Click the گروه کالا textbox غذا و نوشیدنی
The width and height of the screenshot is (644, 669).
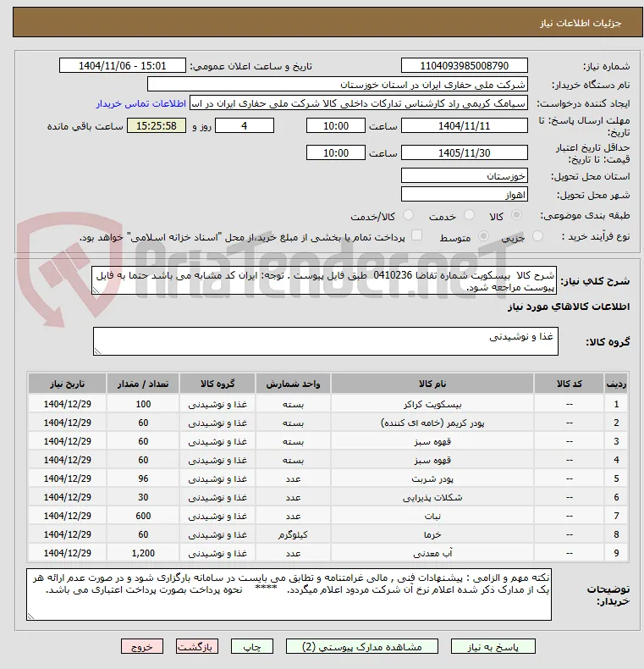(x=326, y=341)
